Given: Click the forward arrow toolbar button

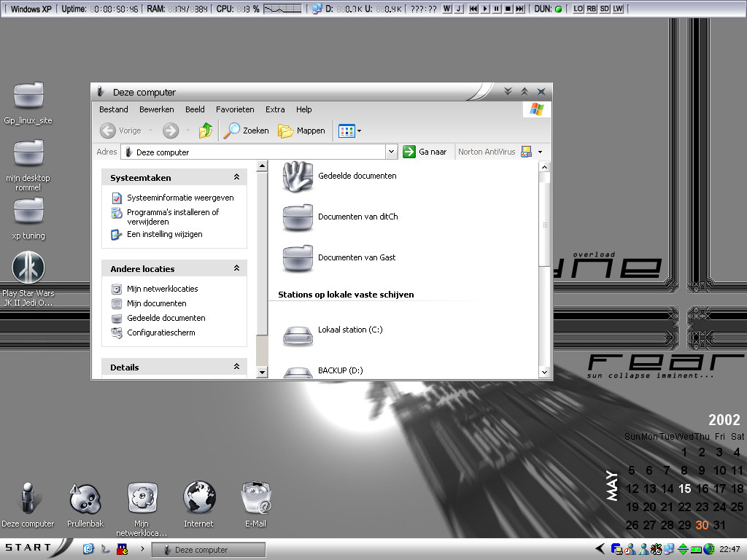Looking at the screenshot, I should (171, 131).
